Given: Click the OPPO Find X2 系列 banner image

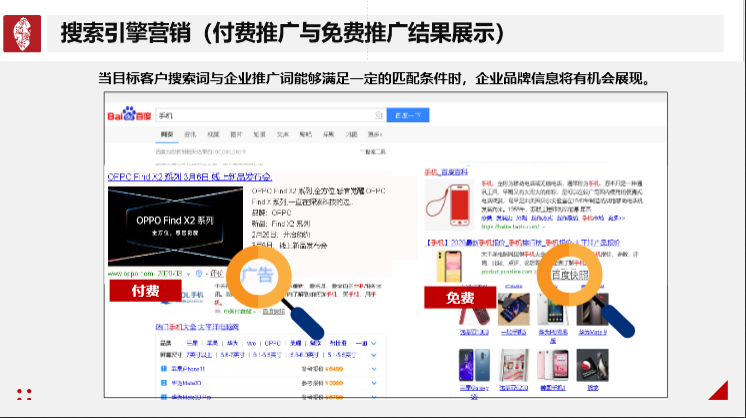Looking at the screenshot, I should point(175,226).
